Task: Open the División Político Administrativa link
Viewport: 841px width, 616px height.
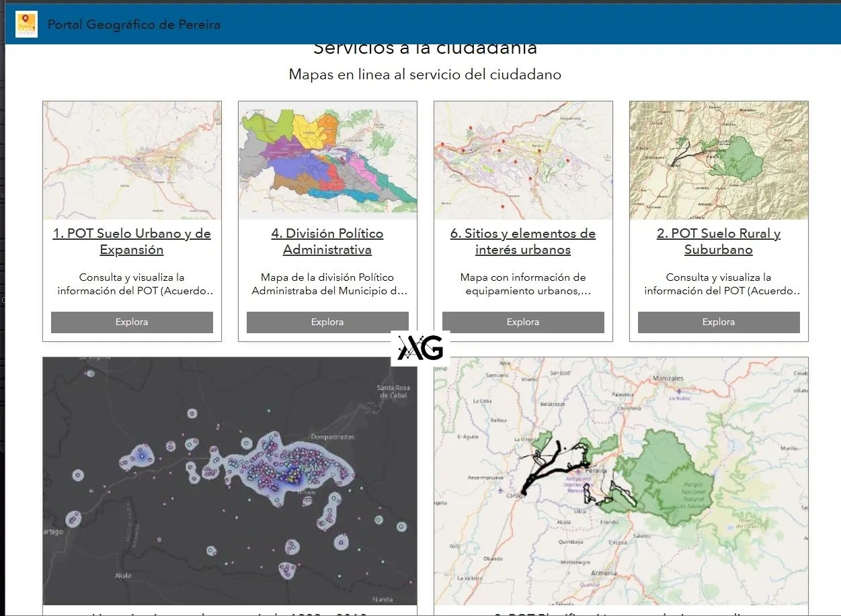Action: pos(327,241)
